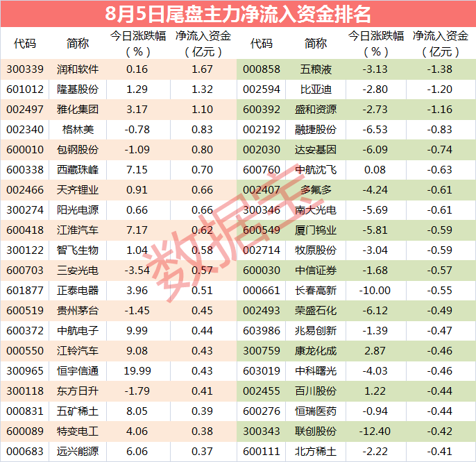Click the 中航电子 cell
The height and width of the screenshot is (462, 476).
pyautogui.click(x=78, y=331)
